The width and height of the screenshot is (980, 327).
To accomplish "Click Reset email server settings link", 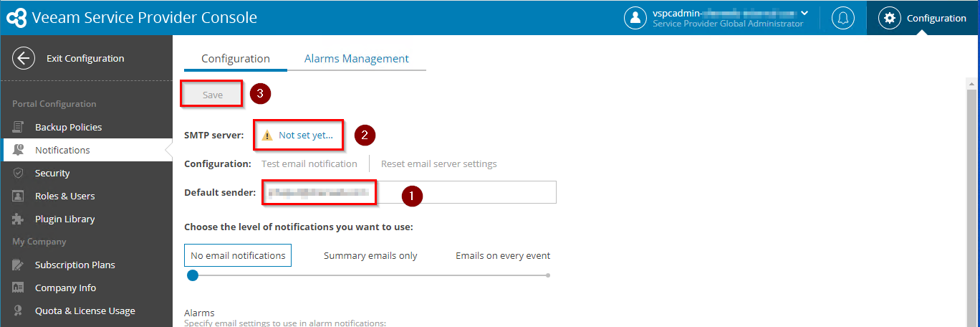I will pos(439,163).
